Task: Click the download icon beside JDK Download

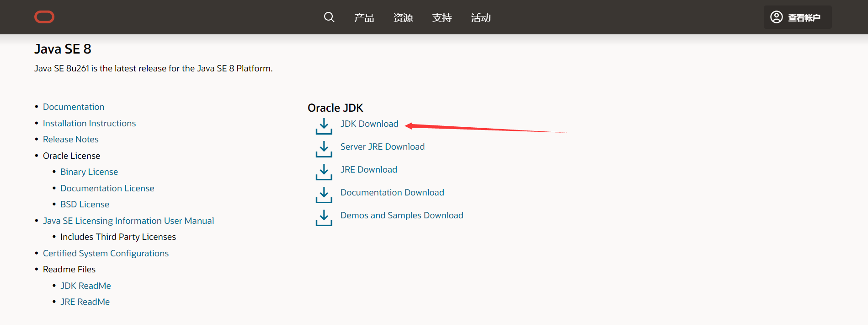Action: click(324, 126)
